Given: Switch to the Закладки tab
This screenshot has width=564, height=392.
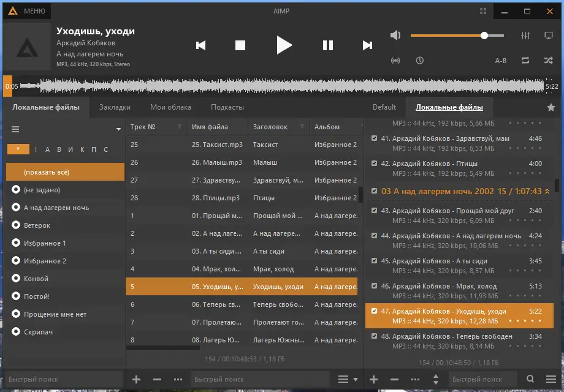Looking at the screenshot, I should pos(115,107).
